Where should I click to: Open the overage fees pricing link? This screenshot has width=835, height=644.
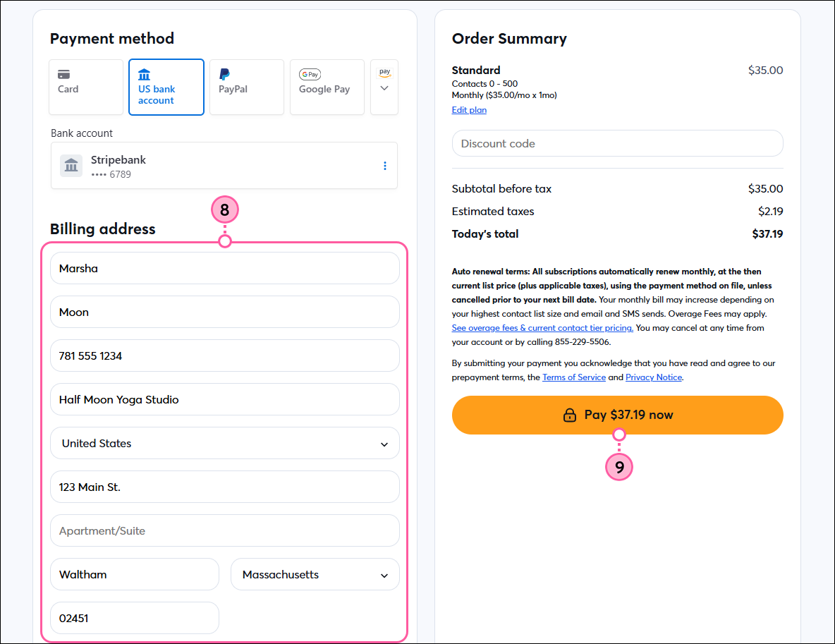point(542,327)
